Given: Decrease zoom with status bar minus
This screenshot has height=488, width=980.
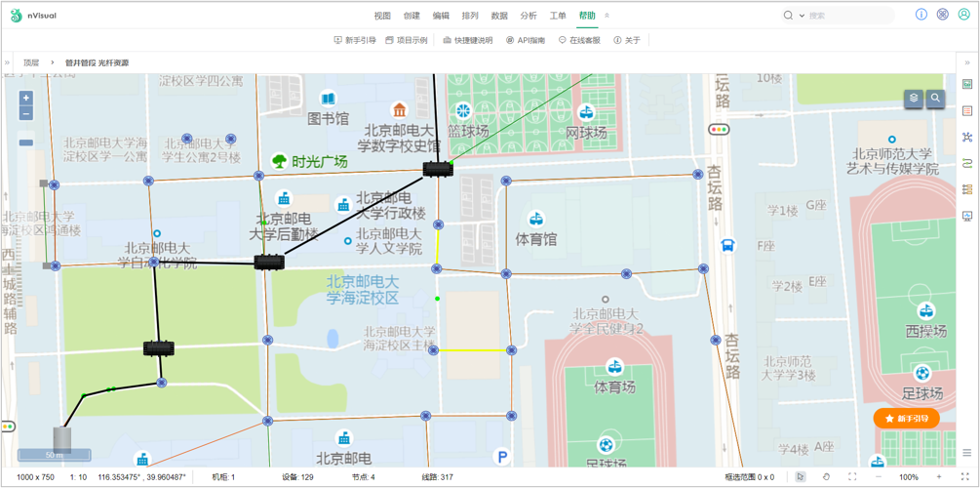Looking at the screenshot, I should (x=879, y=476).
